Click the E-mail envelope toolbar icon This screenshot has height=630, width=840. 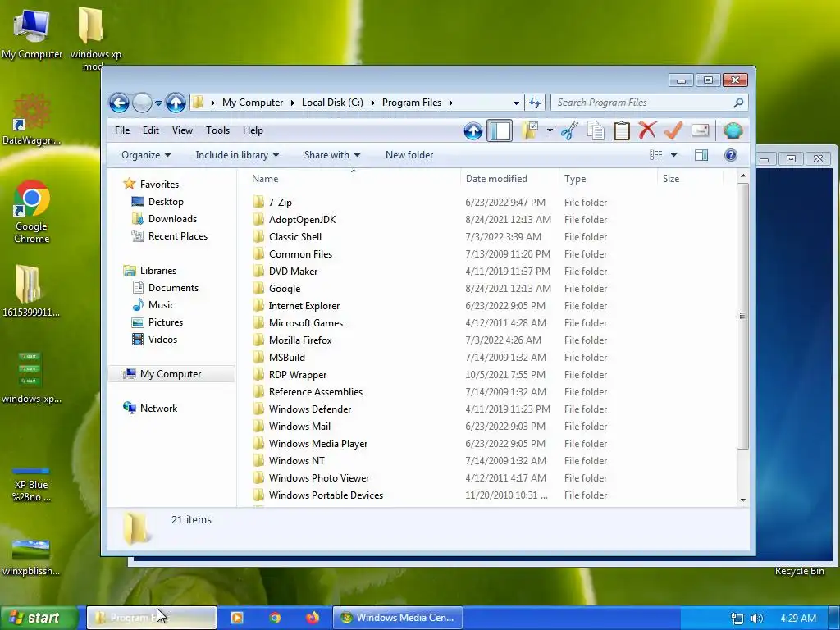pyautogui.click(x=701, y=130)
